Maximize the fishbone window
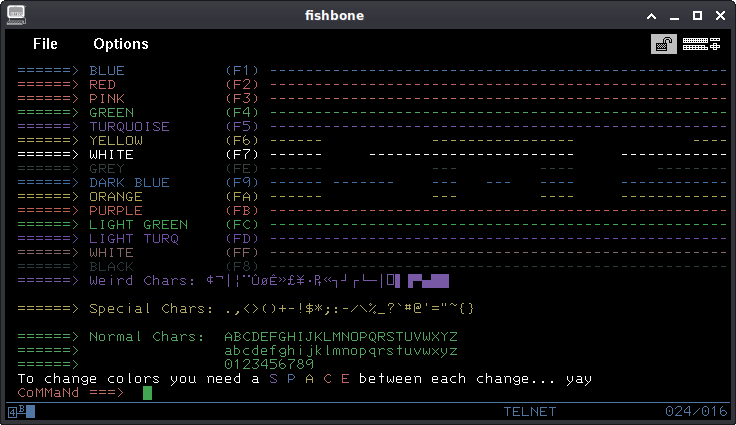 (698, 15)
